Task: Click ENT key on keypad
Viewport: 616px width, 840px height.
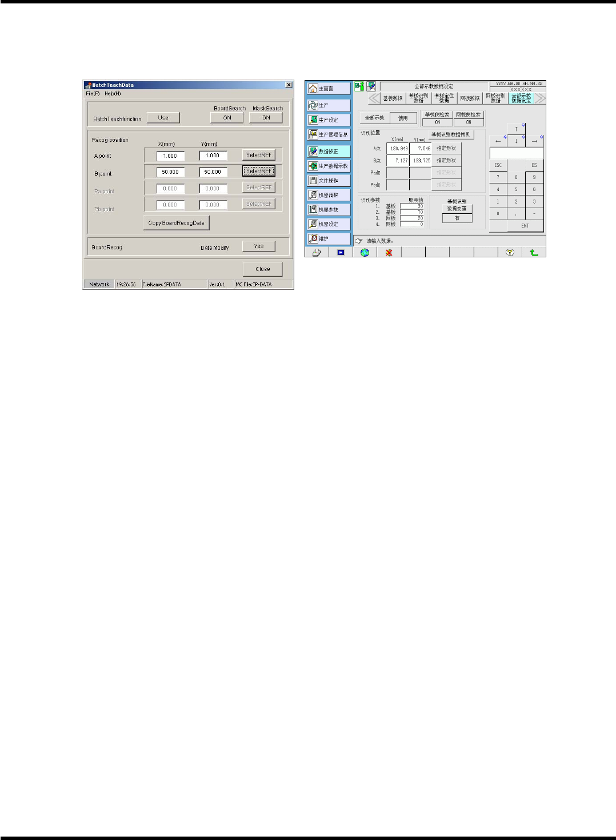Action: point(525,225)
